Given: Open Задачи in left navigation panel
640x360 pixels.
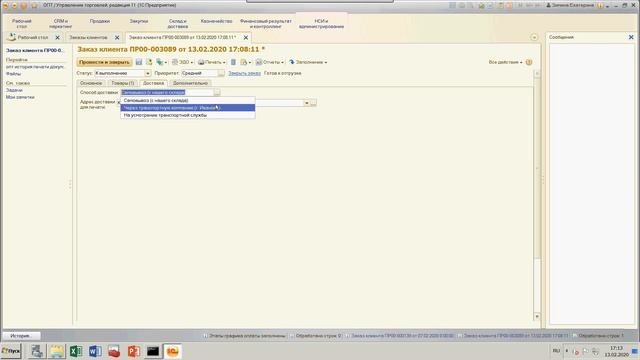Looking at the screenshot, I should [x=14, y=90].
